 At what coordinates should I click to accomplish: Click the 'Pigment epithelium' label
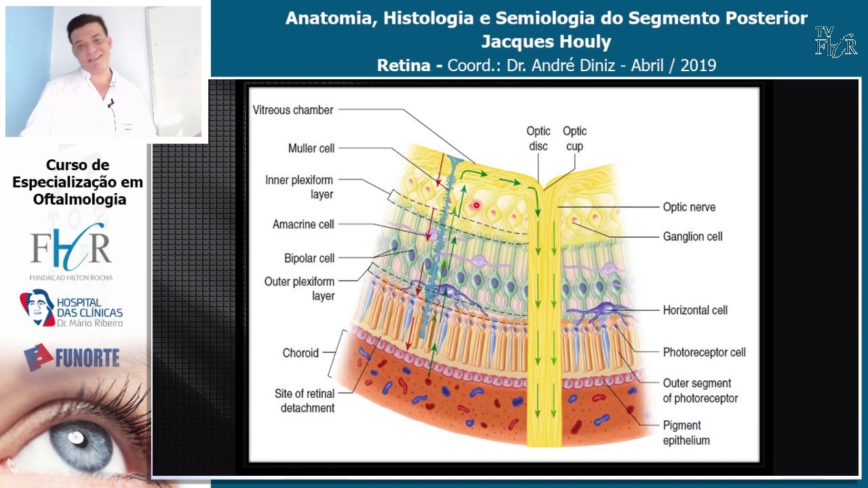click(x=686, y=432)
